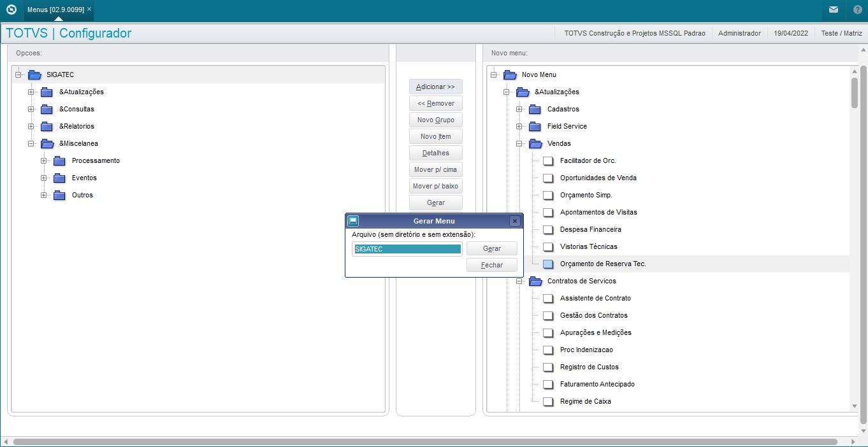Click the Gerar Menu dialog title icon

(x=353, y=221)
